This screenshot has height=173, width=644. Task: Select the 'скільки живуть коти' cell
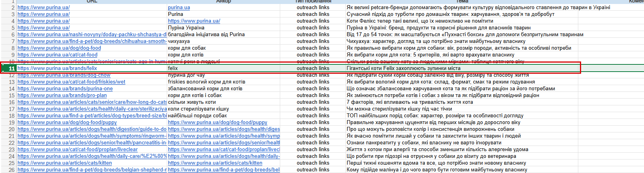223,102
